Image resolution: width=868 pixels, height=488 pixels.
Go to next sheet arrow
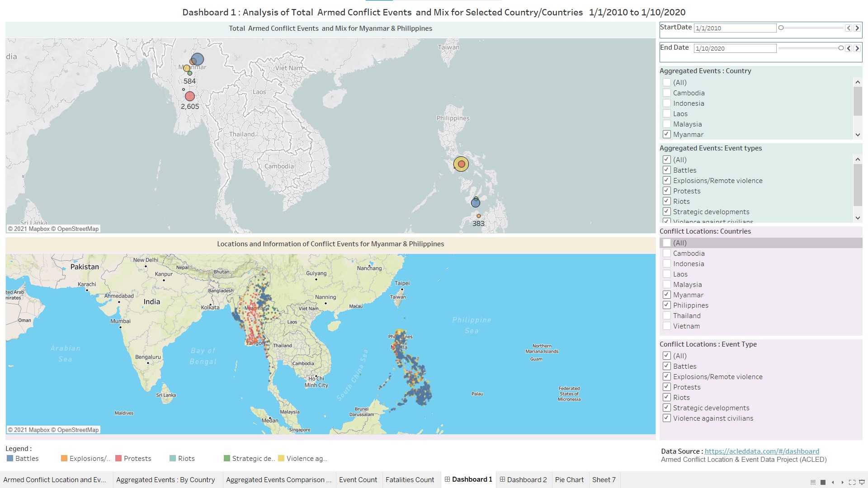tap(842, 482)
